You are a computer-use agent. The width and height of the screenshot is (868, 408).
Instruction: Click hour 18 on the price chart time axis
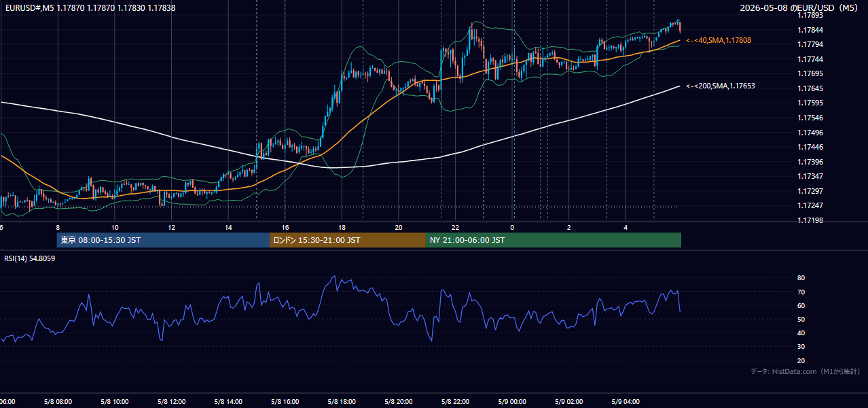pyautogui.click(x=342, y=227)
